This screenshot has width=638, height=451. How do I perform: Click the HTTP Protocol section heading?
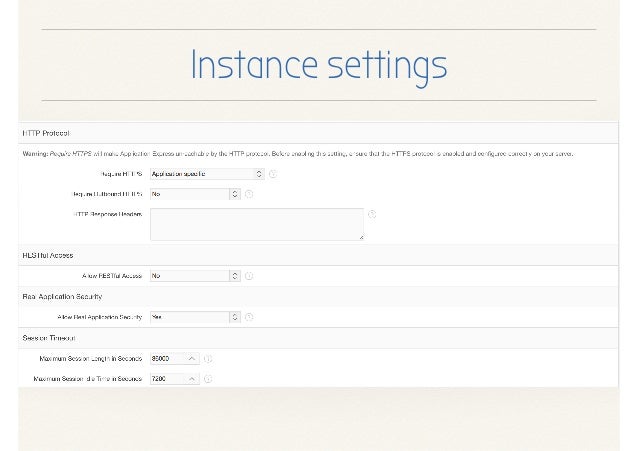coord(46,132)
